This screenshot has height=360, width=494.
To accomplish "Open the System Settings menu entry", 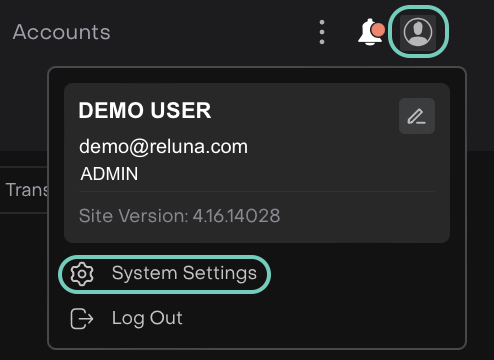I will coord(164,274).
